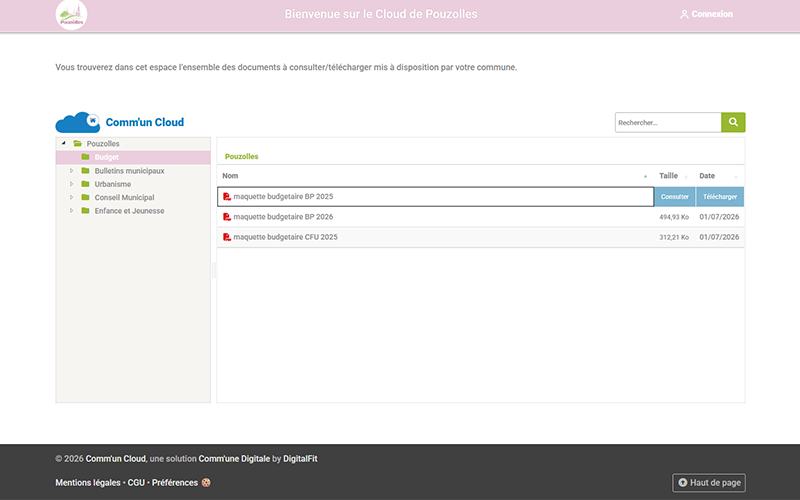The height and width of the screenshot is (500, 800).
Task: Click the Comm'une Digitale footer link
Action: pos(234,459)
